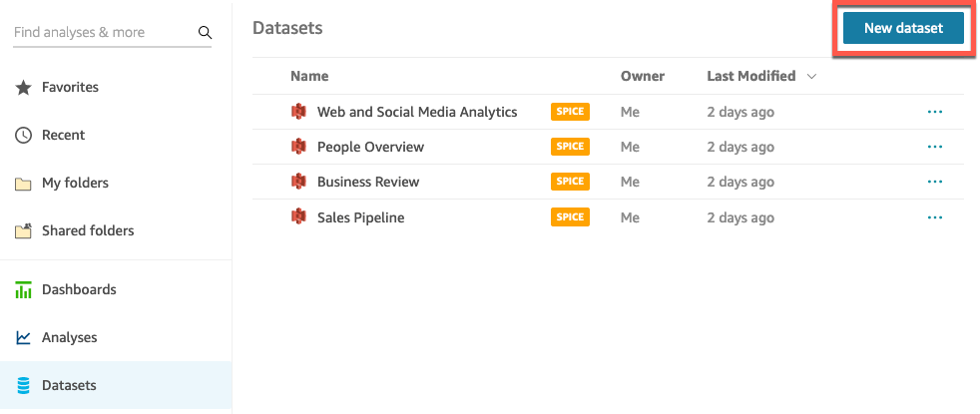Image resolution: width=980 pixels, height=414 pixels.
Task: Expand more options for Business Review
Action: tap(934, 182)
